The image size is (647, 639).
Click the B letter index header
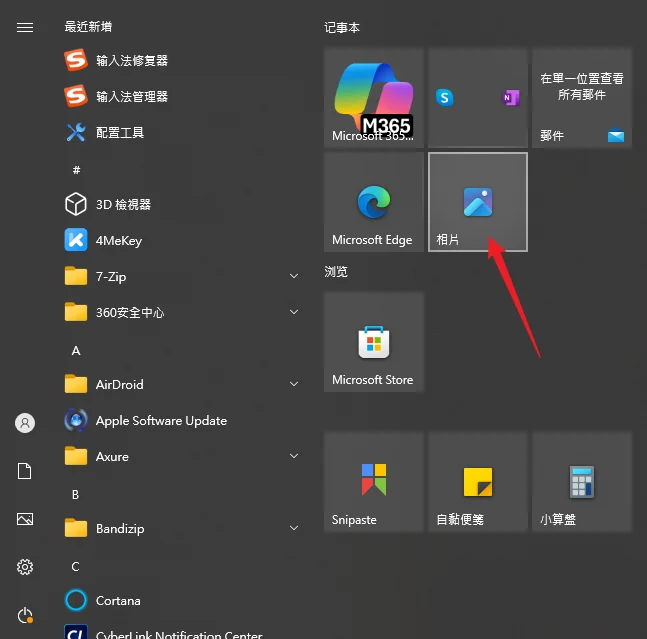(76, 494)
